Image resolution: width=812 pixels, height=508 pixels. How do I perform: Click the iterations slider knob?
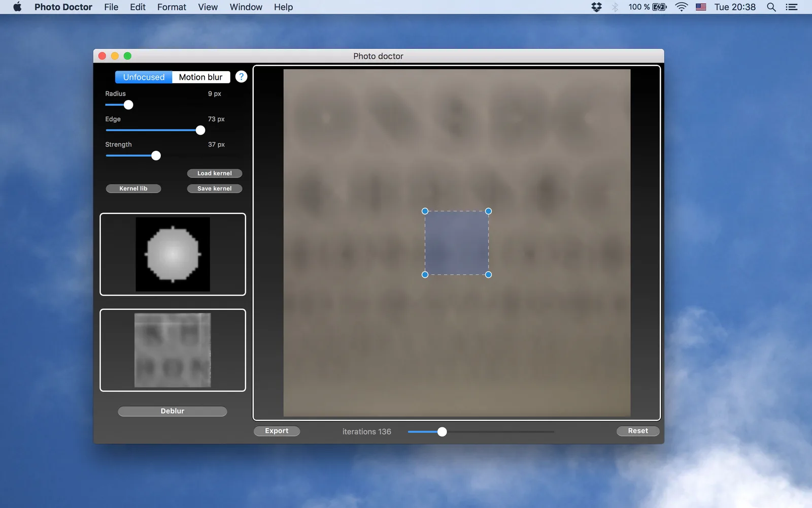442,432
